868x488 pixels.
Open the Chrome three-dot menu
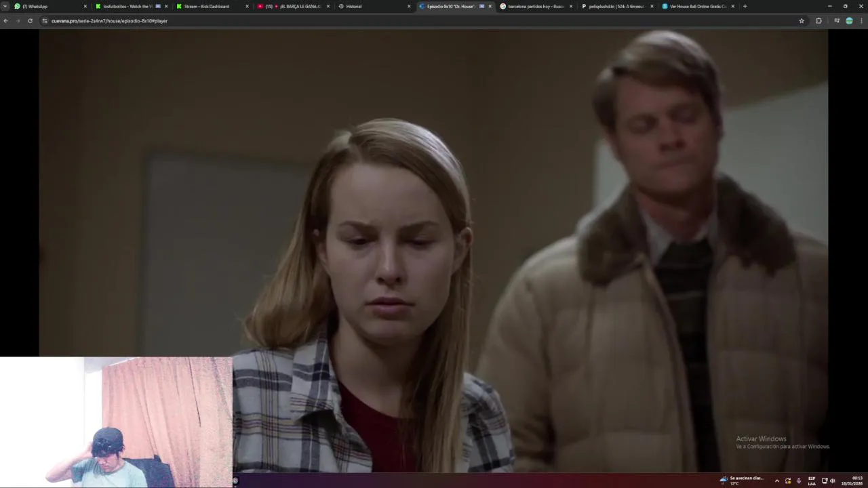click(861, 21)
